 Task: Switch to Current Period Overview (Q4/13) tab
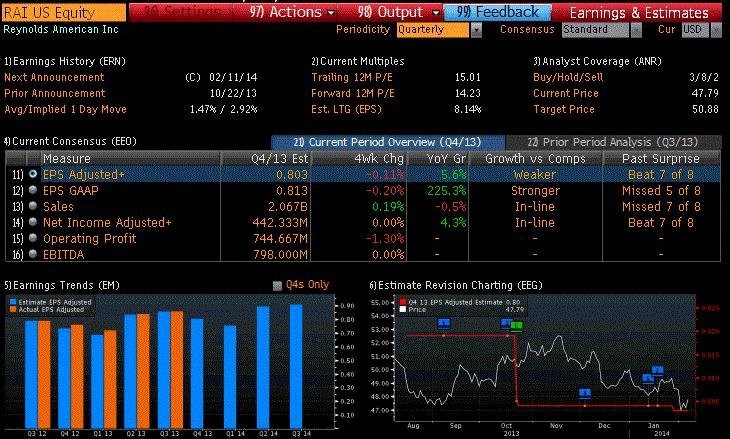tap(388, 142)
